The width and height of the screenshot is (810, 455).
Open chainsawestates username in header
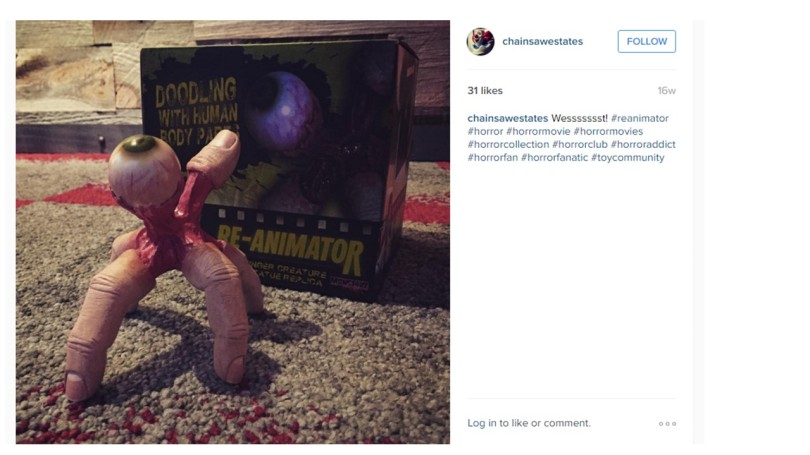tap(542, 41)
